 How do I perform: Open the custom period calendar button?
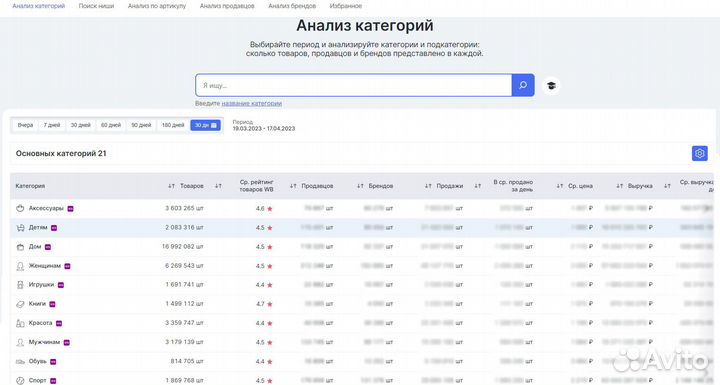(205, 125)
